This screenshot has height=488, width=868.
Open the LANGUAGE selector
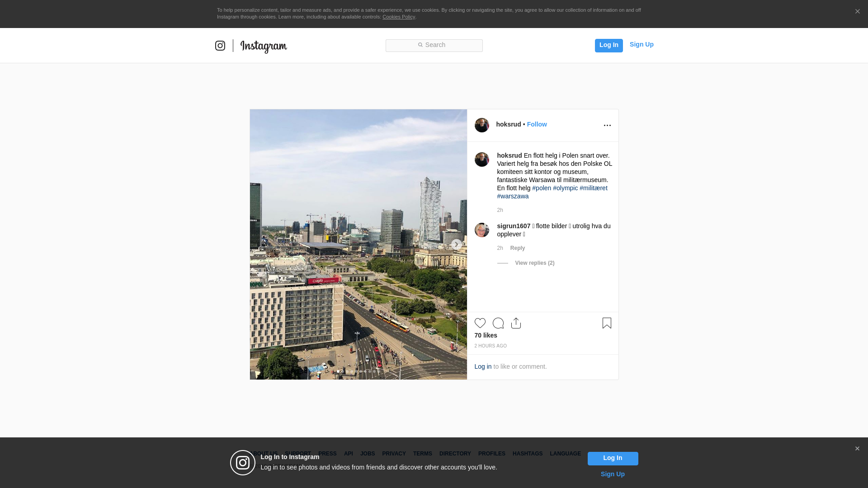(x=565, y=454)
